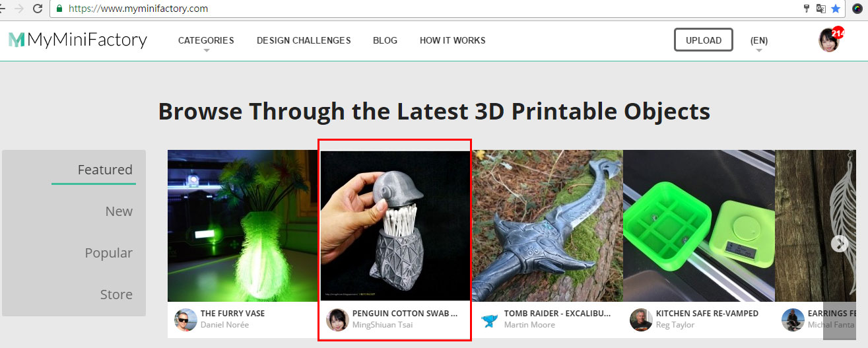Advance the carousel with the next arrow
Viewport: 868px width, 348px height.
(x=839, y=244)
